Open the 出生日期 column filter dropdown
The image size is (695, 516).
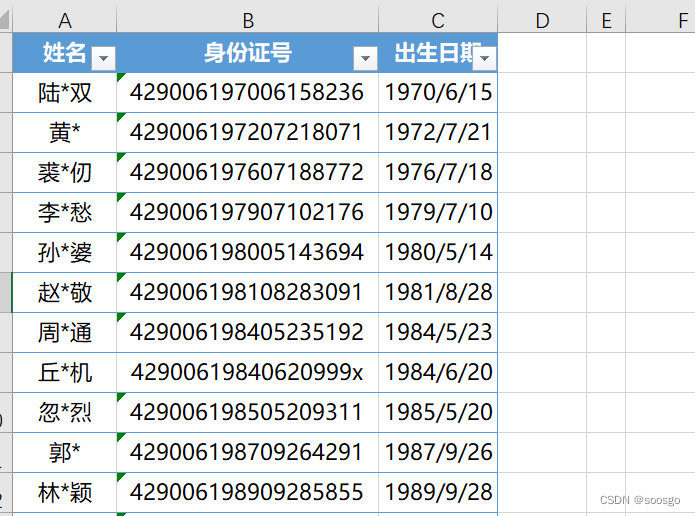pos(484,58)
